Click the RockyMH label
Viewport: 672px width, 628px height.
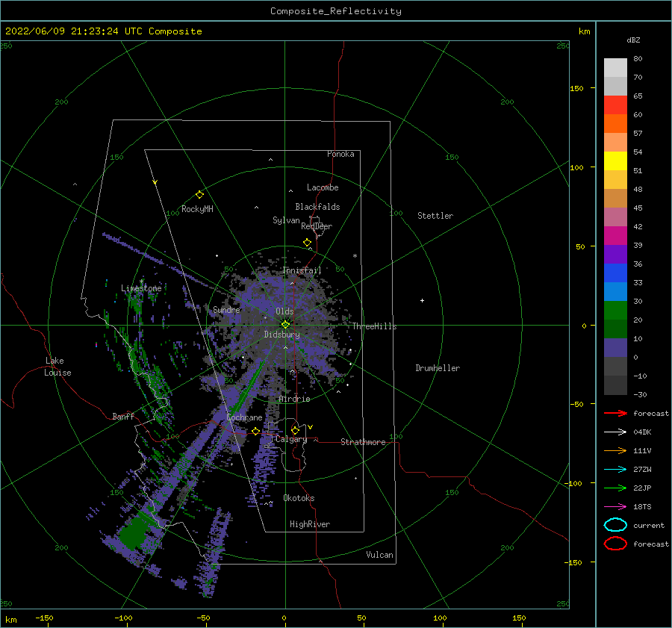[197, 209]
